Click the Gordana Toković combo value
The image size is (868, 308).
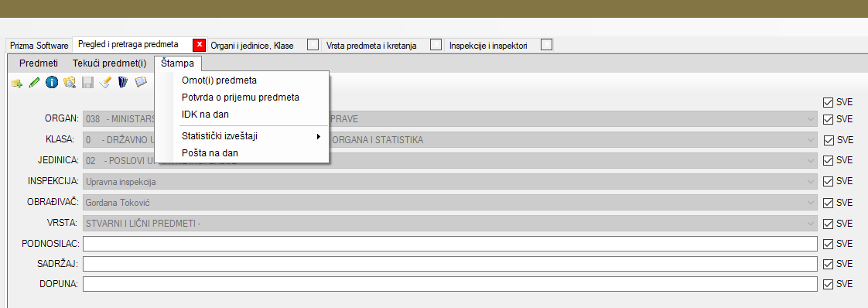(x=118, y=203)
